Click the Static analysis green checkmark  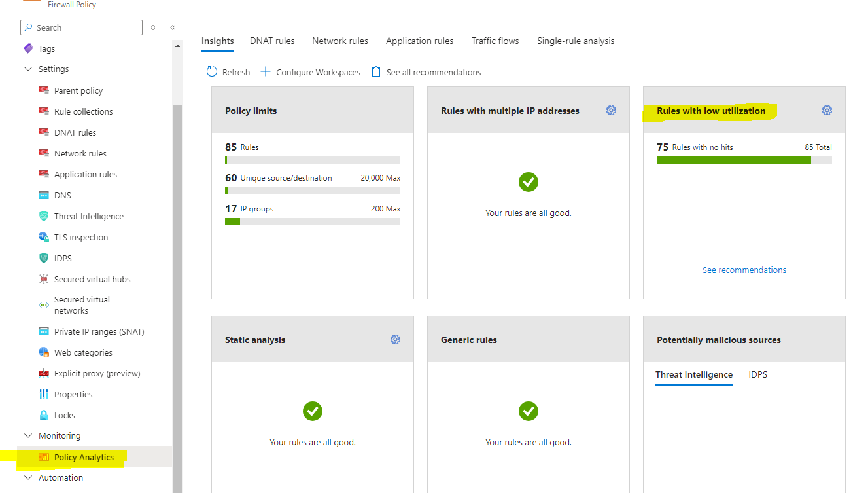click(313, 411)
